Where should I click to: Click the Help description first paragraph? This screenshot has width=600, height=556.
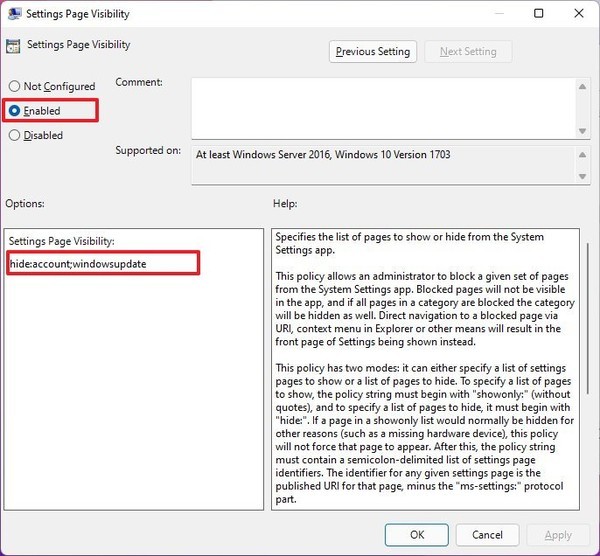click(409, 243)
